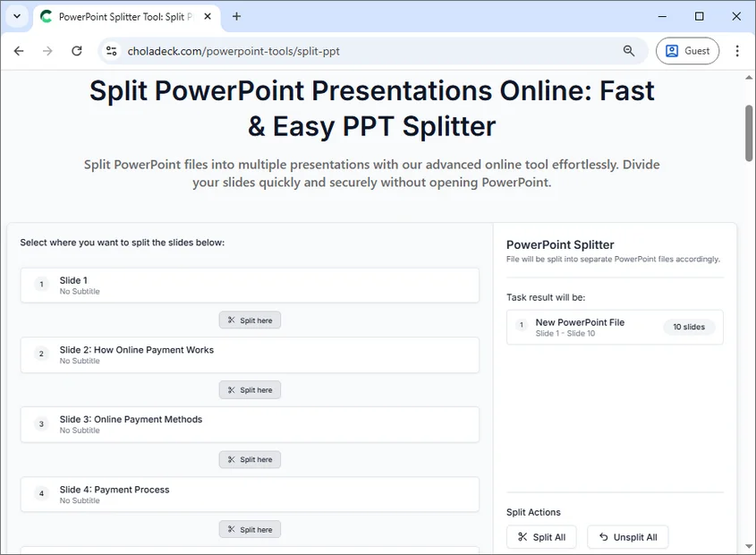Image resolution: width=756 pixels, height=555 pixels.
Task: Click the Unsplit All button
Action: (x=627, y=536)
